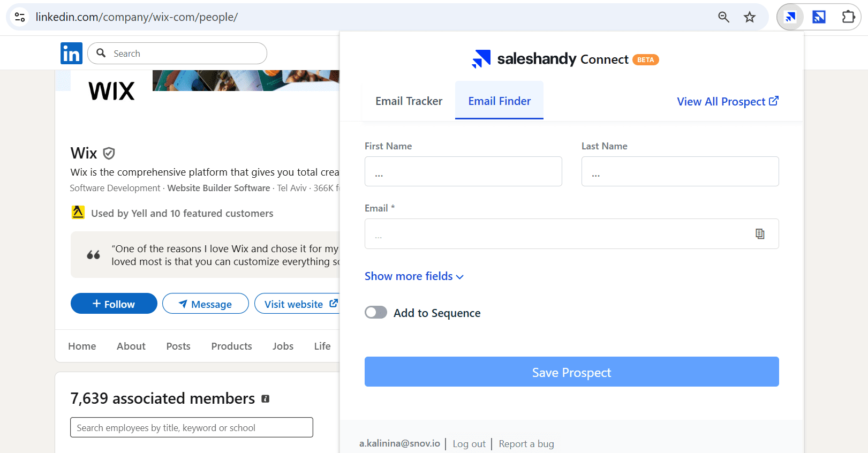Viewport: 868px width, 453px height.
Task: Open the LinkedIn home logo
Action: click(x=71, y=54)
